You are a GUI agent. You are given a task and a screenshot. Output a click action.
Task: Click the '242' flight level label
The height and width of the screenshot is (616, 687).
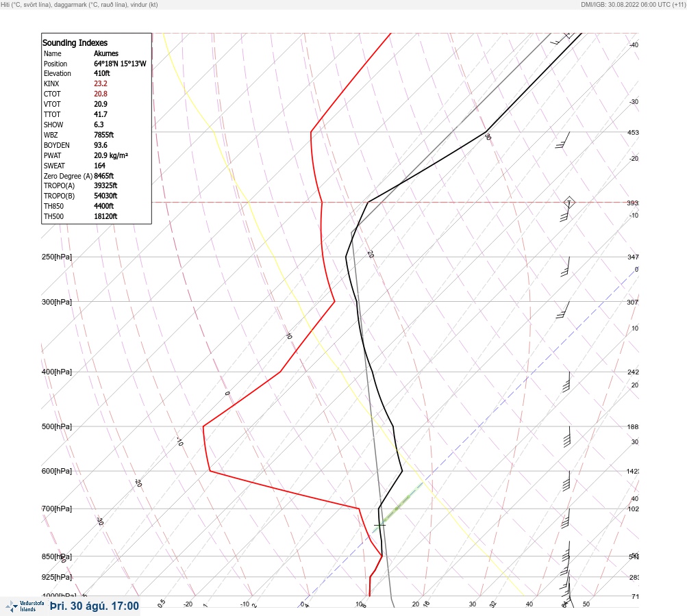[633, 372]
